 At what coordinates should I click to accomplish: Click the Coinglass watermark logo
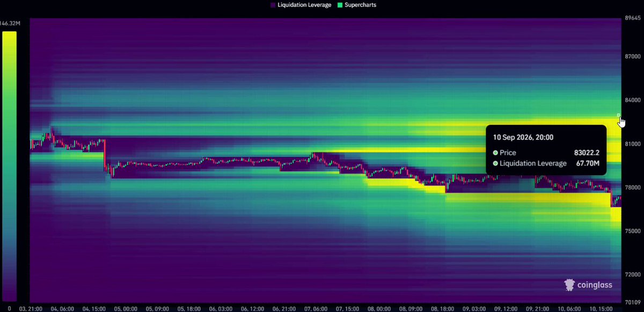588,285
